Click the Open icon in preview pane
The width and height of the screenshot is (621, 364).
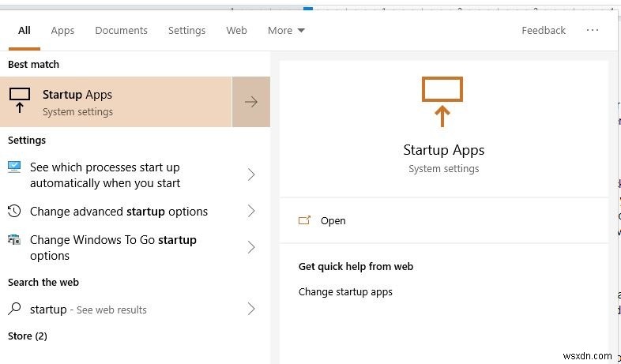pyautogui.click(x=305, y=221)
